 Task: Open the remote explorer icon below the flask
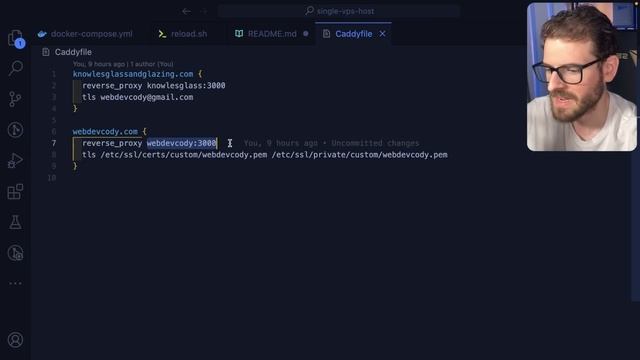pyautogui.click(x=15, y=253)
